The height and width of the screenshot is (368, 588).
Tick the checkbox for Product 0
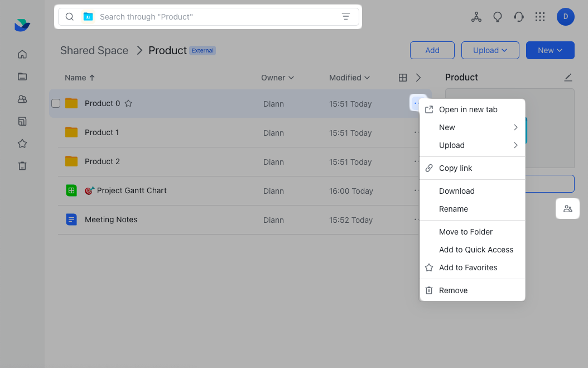click(56, 103)
